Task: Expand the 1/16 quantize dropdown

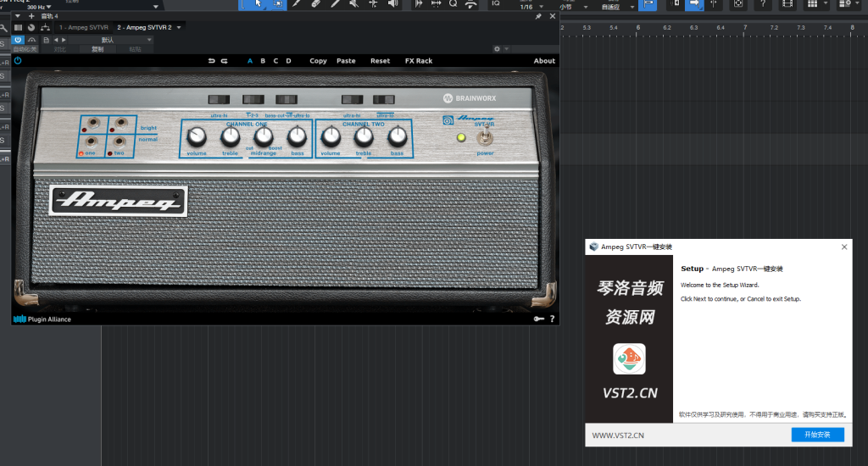Action: point(541,7)
